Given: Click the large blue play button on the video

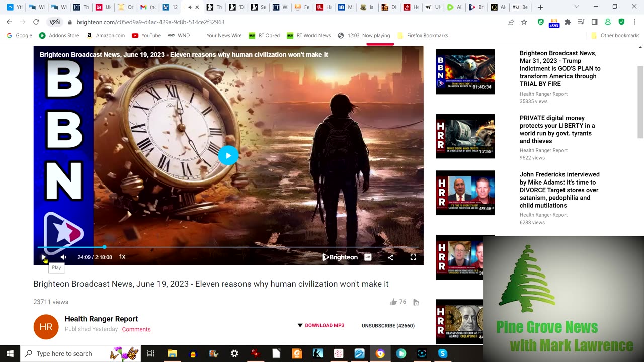Looking at the screenshot, I should tap(228, 155).
